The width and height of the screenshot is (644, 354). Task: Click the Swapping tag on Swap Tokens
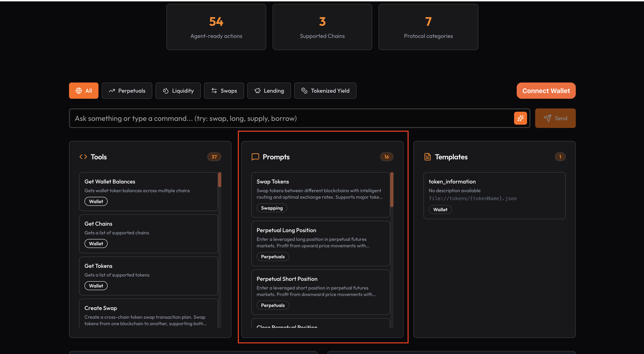[272, 208]
